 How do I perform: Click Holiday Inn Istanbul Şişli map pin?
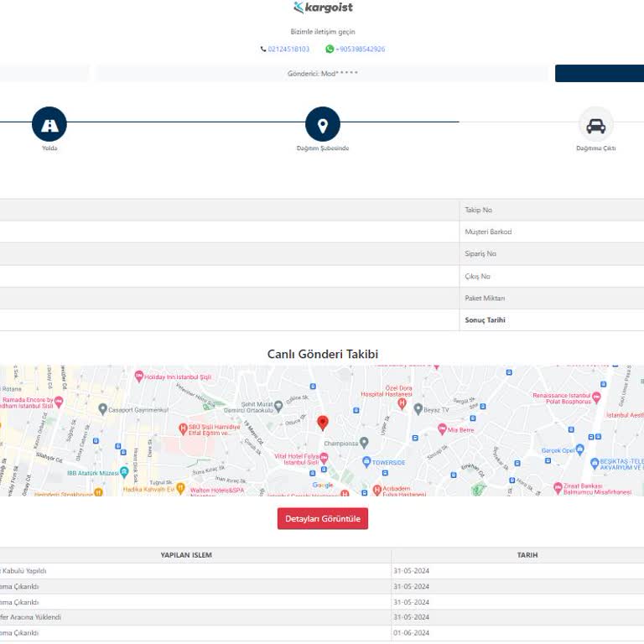pos(139,377)
